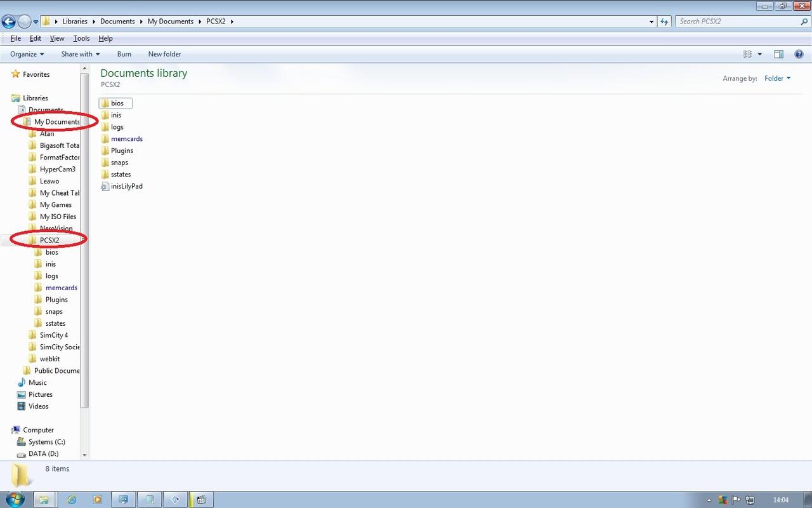Select the Atari folder in navigation tree
This screenshot has height=508, width=812.
pos(47,134)
